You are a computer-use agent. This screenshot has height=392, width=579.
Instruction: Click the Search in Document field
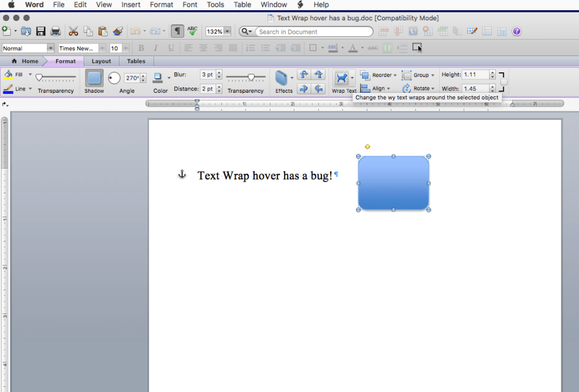pyautogui.click(x=313, y=32)
